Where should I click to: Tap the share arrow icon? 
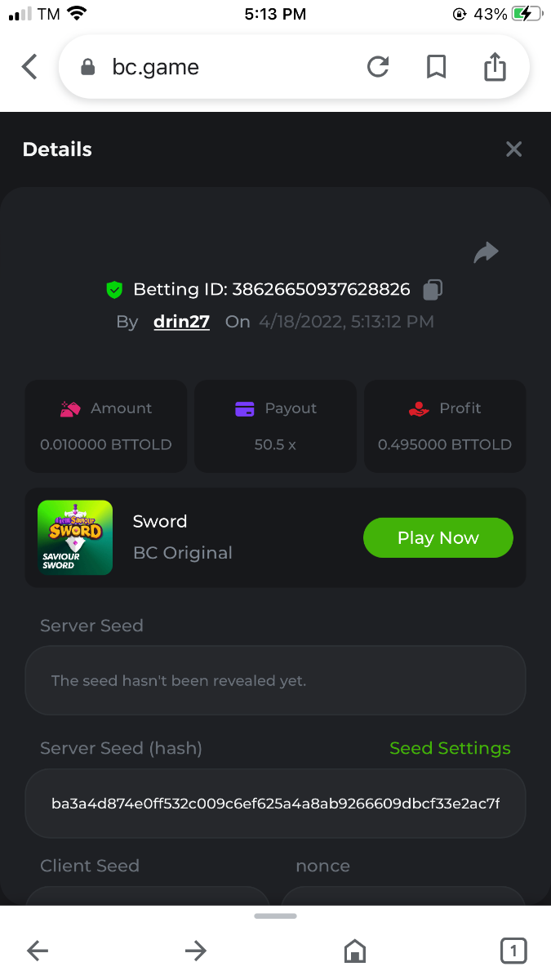[486, 253]
